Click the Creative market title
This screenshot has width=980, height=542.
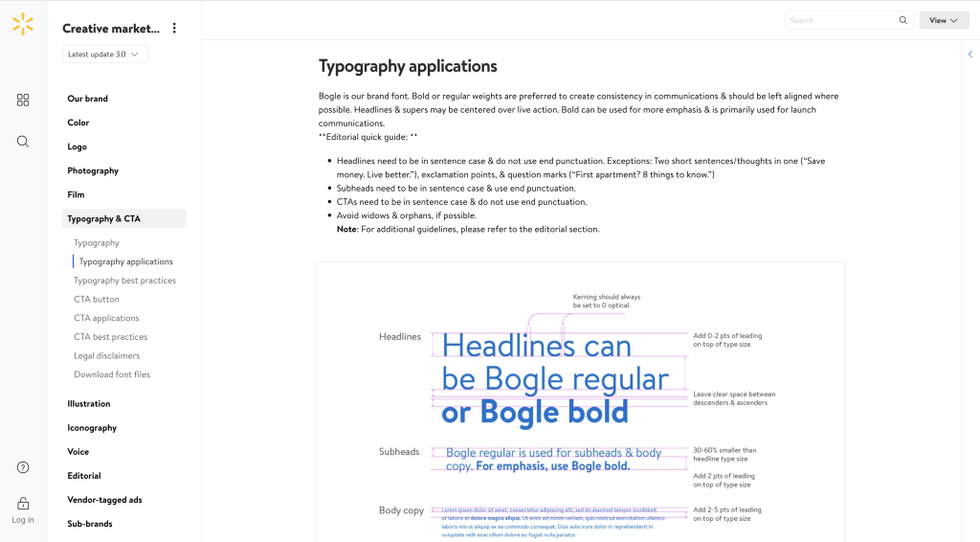point(111,29)
